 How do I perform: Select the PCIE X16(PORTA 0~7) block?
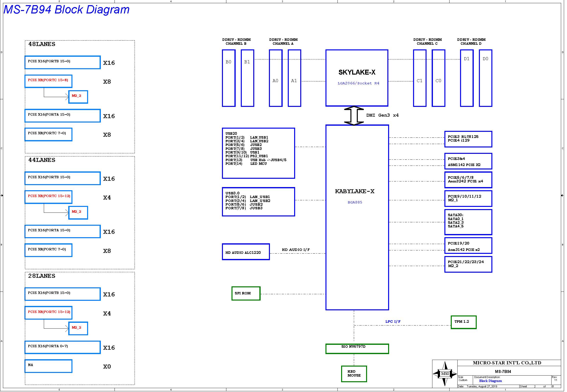point(63,347)
